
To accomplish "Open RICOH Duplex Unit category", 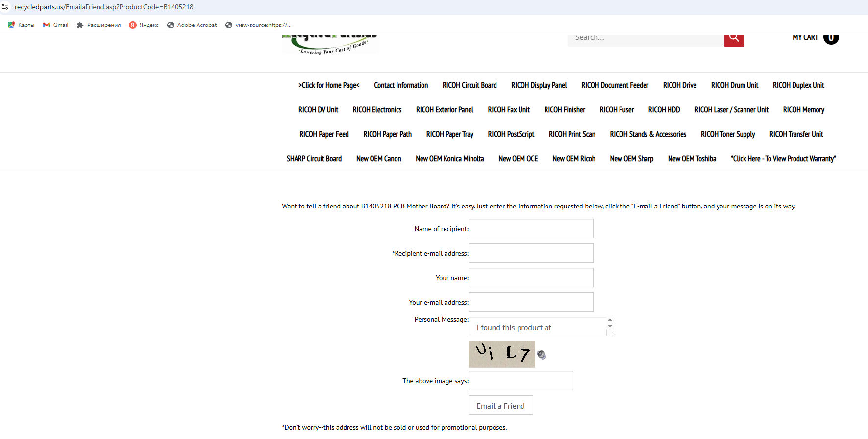I will (x=798, y=85).
